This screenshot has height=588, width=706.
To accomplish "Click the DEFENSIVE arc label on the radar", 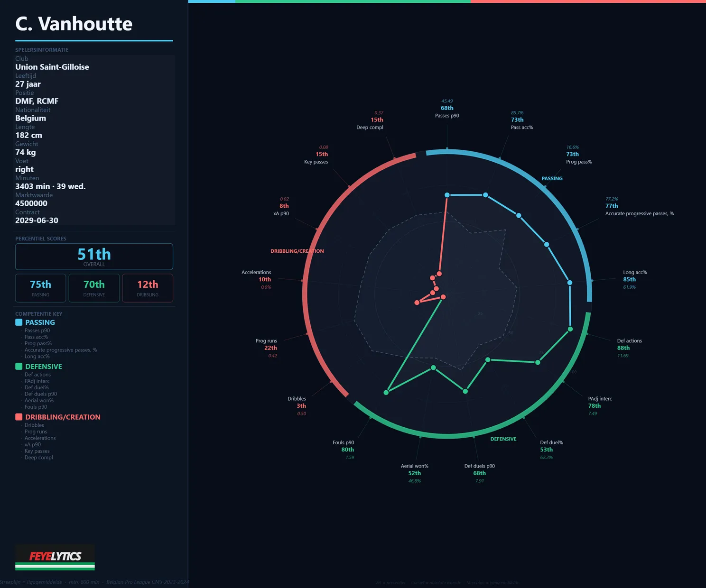I will (x=503, y=439).
